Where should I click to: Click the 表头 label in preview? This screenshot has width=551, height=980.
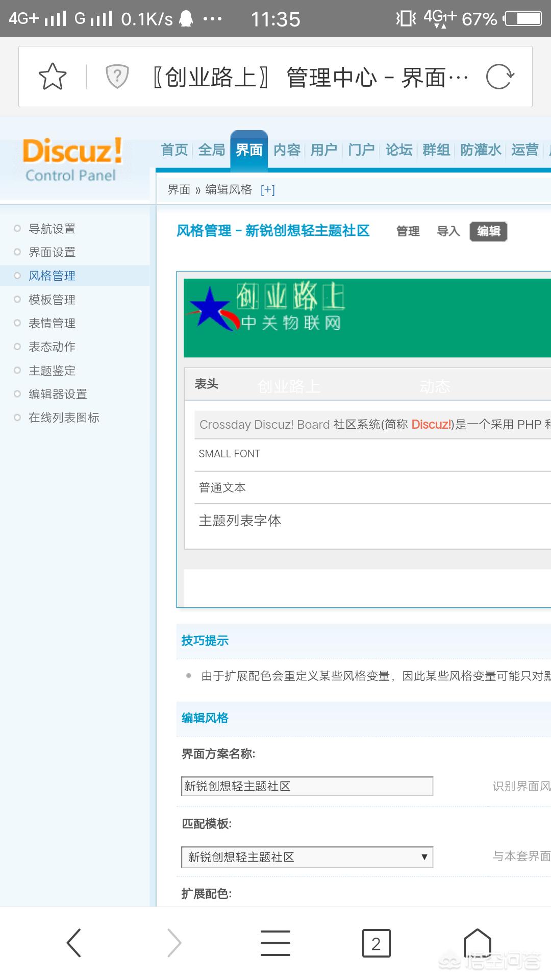pyautogui.click(x=207, y=384)
